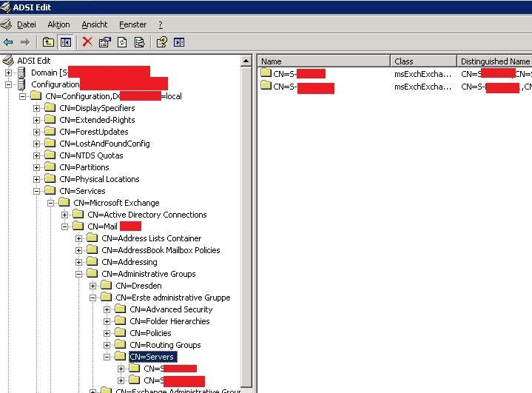532x393 pixels.
Task: Click the Back arrow toolbar icon
Action: [x=8, y=42]
